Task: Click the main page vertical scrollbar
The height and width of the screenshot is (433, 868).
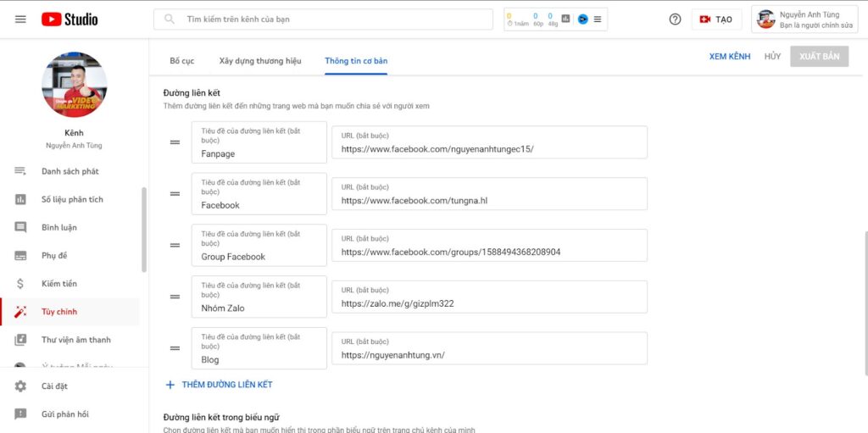Action: point(865,303)
